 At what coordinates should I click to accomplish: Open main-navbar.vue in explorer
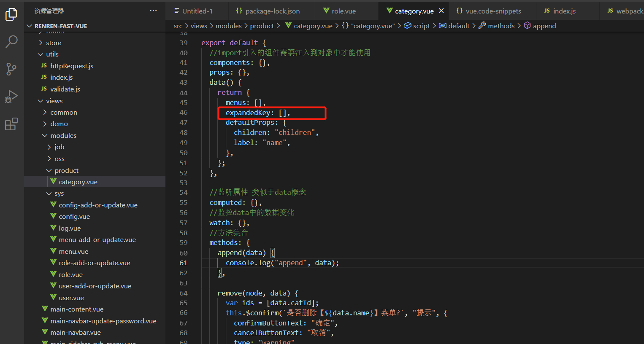pyautogui.click(x=95, y=333)
